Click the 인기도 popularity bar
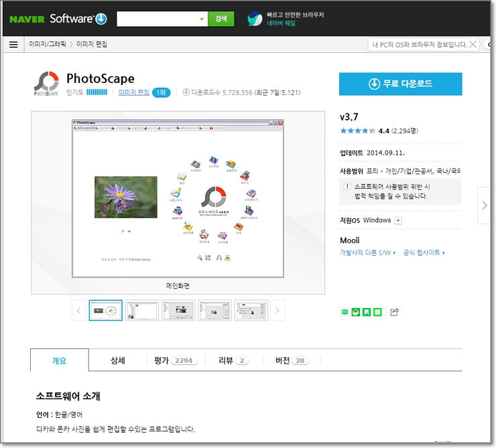 (97, 92)
